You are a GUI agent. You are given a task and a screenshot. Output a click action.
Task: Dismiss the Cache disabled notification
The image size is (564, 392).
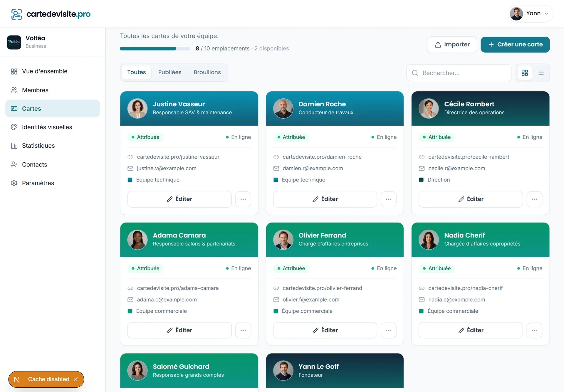click(76, 380)
